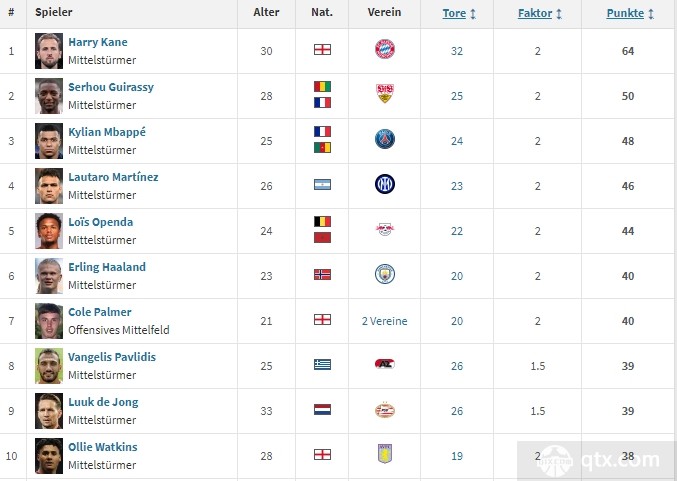
Task: Open Harry Kane's player profile link
Action: (98, 43)
